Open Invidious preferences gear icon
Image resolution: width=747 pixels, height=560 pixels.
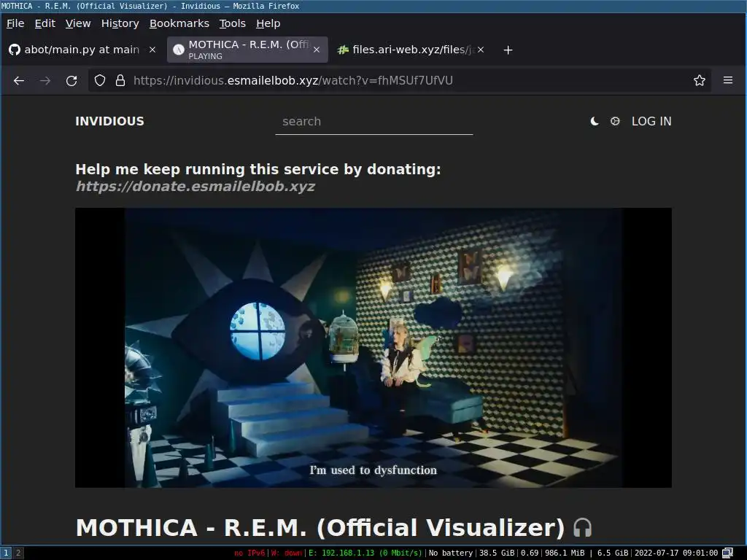tap(615, 122)
